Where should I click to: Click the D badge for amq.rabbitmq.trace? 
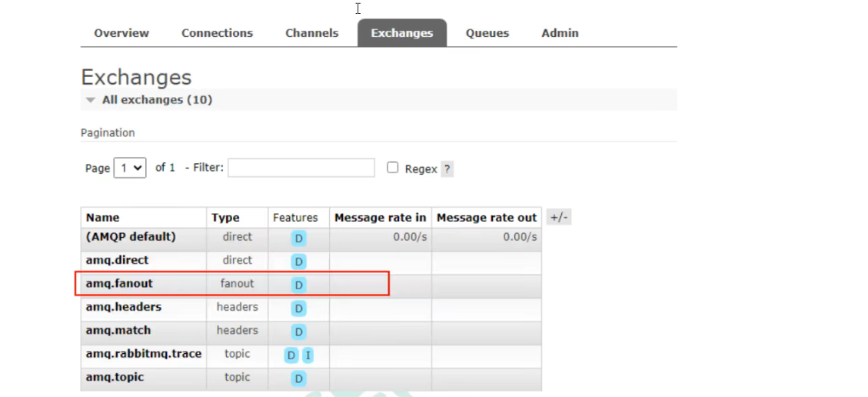click(291, 356)
